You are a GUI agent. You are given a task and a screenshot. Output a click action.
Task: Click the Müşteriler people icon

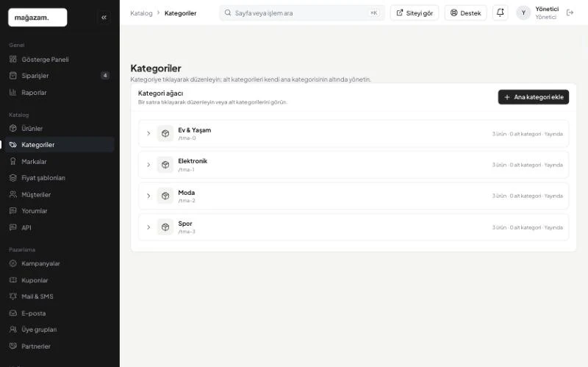click(x=13, y=194)
